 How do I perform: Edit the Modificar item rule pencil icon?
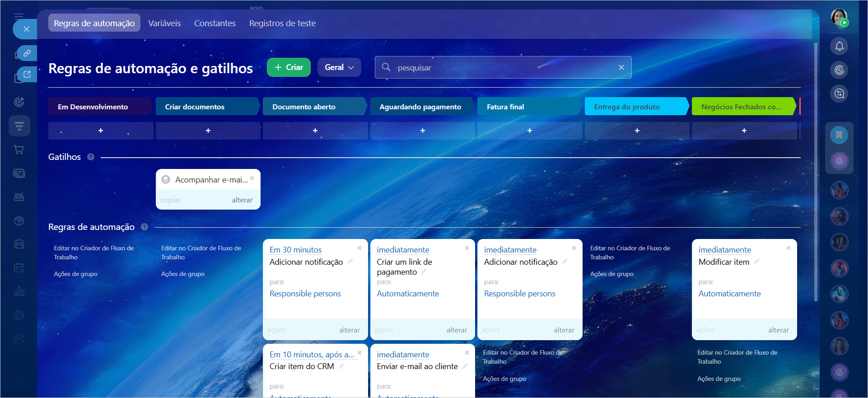pos(756,262)
